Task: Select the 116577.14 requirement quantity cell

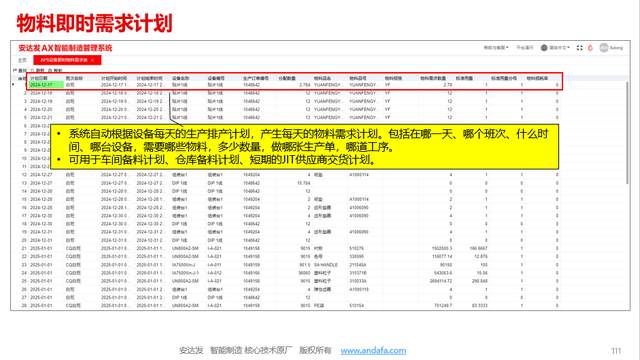Action: (442, 257)
